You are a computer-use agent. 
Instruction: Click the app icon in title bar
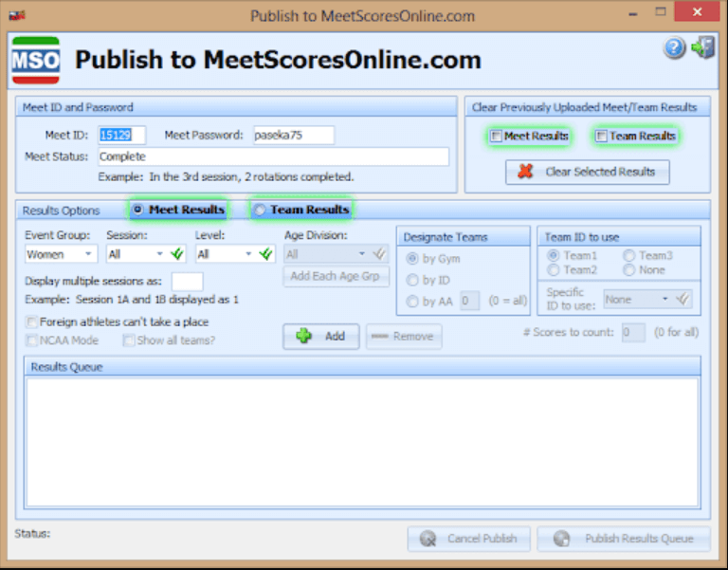click(x=17, y=15)
